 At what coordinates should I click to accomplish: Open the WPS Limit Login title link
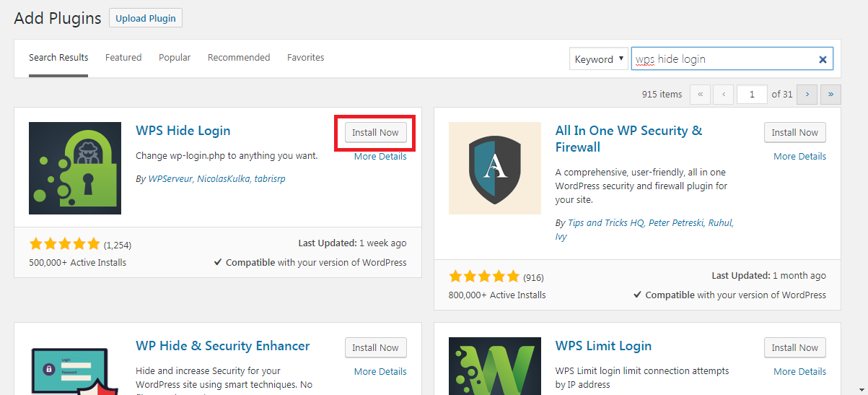tap(603, 346)
